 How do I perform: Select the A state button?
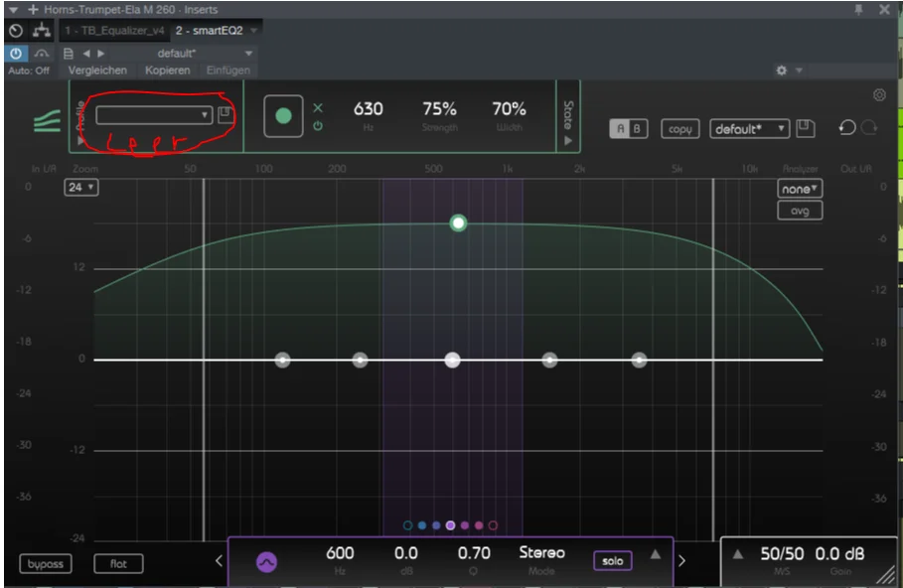620,128
